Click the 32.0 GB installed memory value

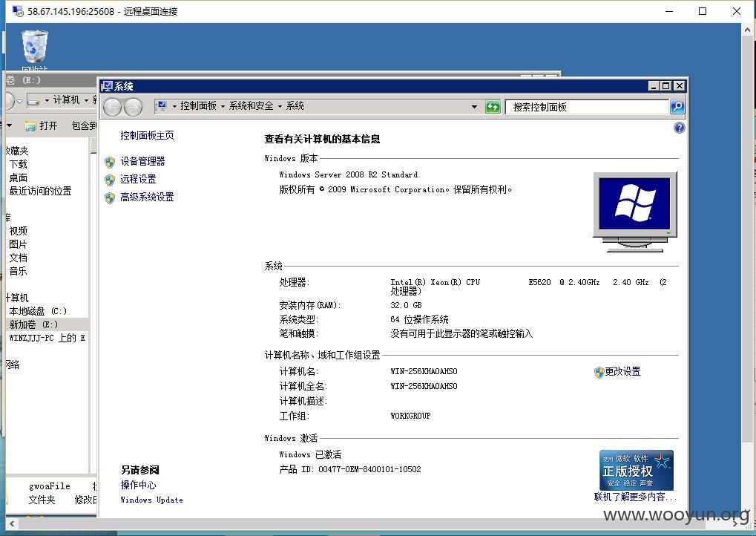click(x=406, y=305)
